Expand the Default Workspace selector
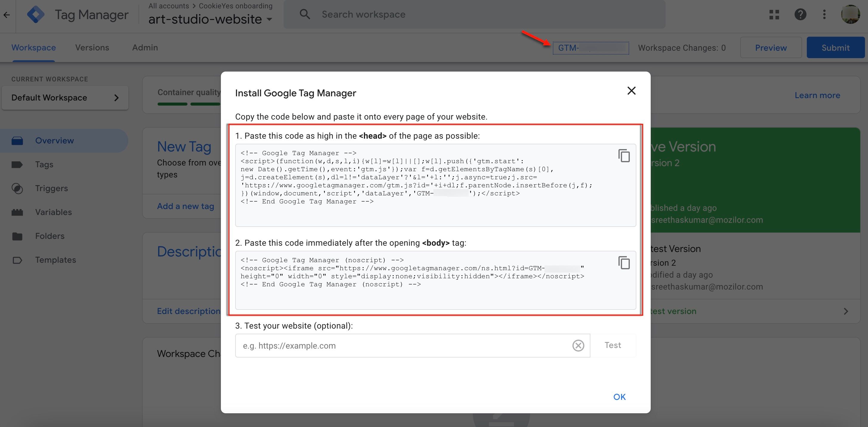 pos(65,98)
